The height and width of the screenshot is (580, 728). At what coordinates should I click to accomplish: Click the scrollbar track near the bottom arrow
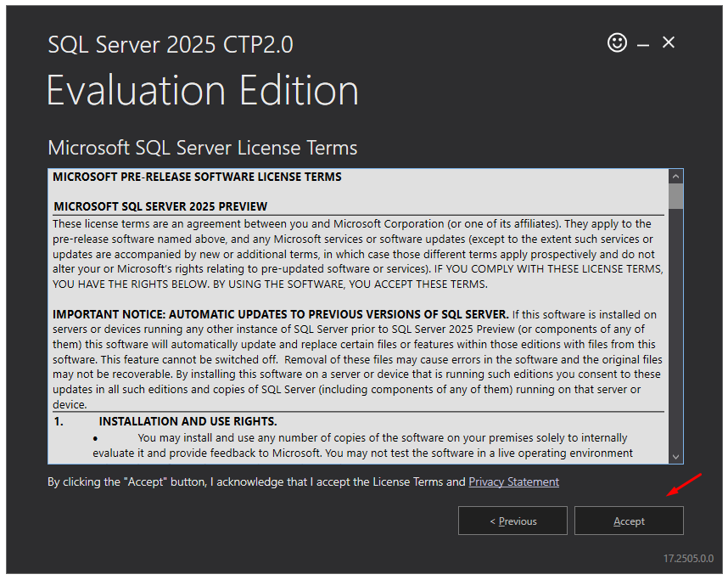(x=676, y=442)
